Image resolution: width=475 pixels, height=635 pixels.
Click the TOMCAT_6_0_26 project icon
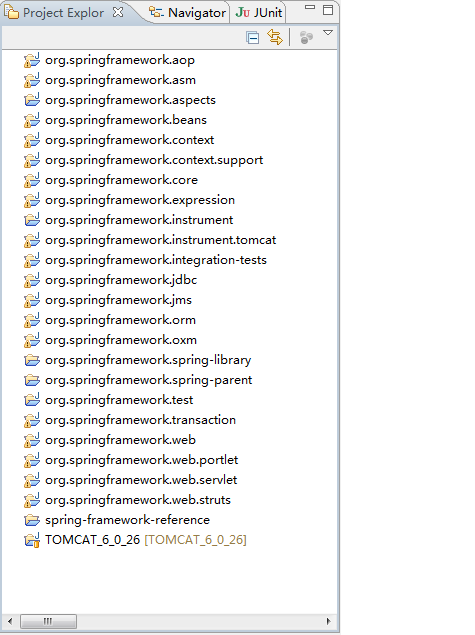tap(32, 540)
